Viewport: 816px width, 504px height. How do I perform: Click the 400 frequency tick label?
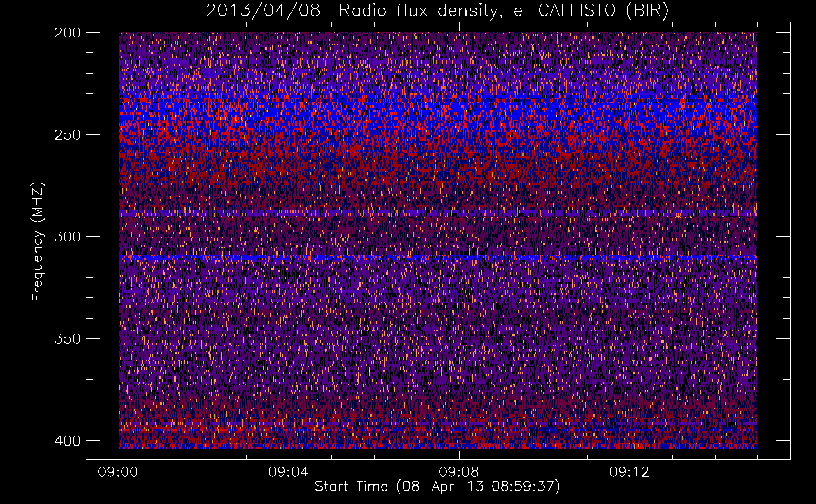click(67, 441)
